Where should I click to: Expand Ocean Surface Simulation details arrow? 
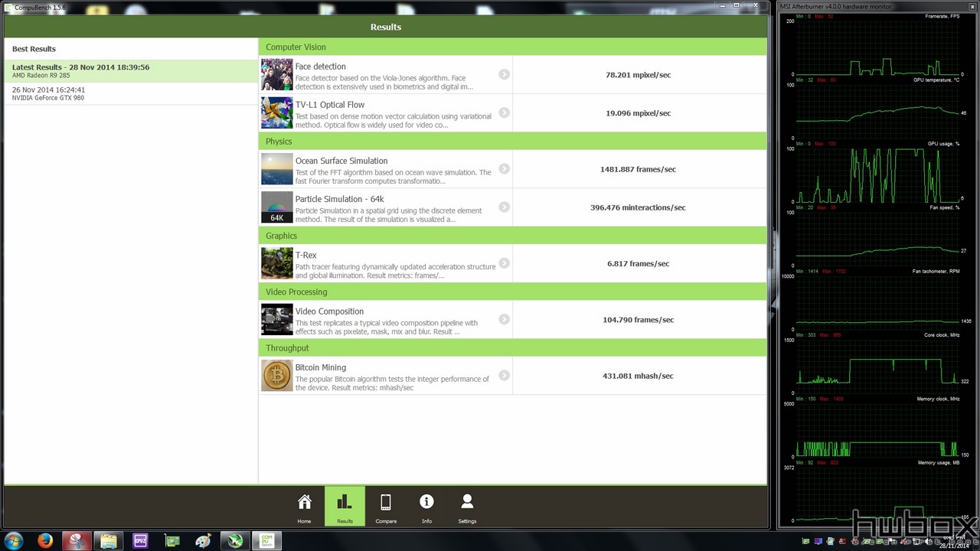point(504,168)
